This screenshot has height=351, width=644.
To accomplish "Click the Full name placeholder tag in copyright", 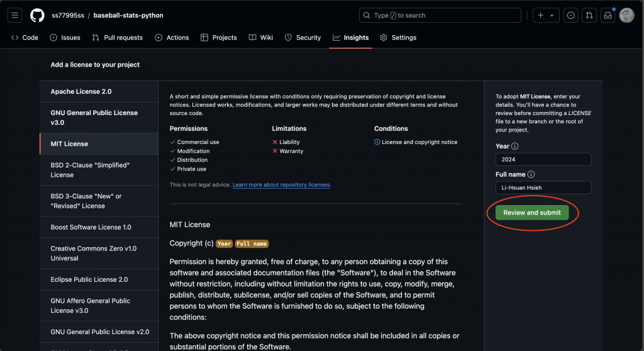I will click(252, 243).
